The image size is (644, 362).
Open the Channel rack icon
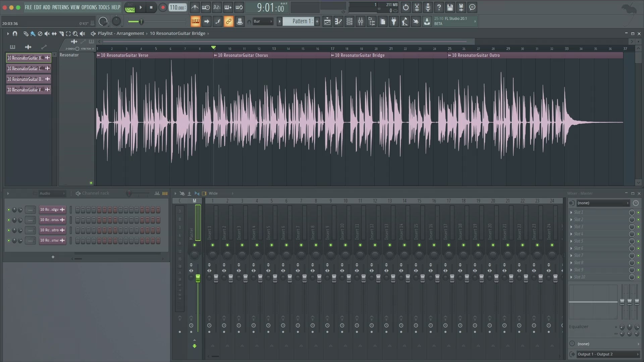point(349,21)
